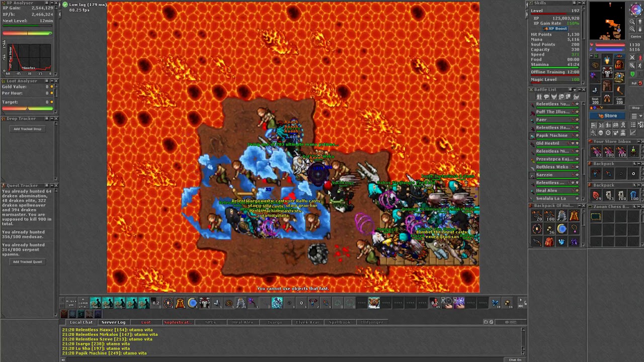The height and width of the screenshot is (362, 644).
Task: Click the potion flask in Your Store Inbox
Action: pyautogui.click(x=633, y=151)
